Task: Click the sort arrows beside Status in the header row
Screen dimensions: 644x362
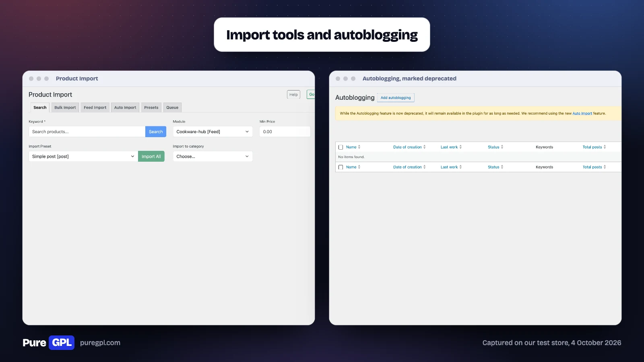Action: 502,147
